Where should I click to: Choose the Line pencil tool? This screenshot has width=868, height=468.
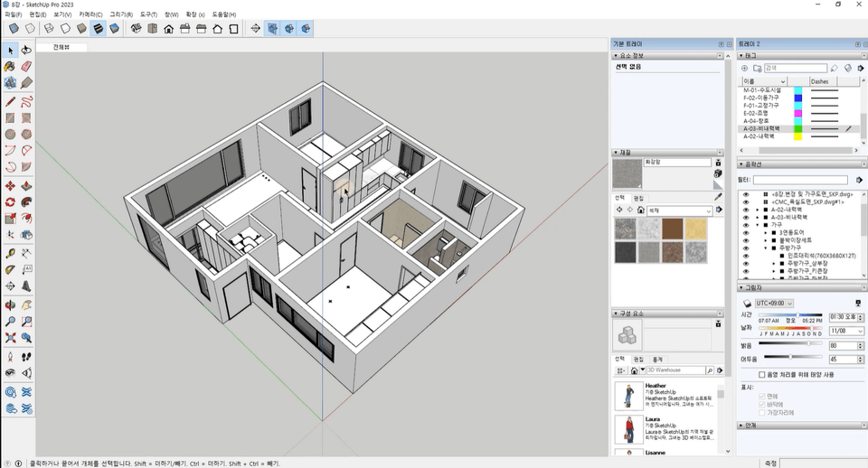click(10, 101)
